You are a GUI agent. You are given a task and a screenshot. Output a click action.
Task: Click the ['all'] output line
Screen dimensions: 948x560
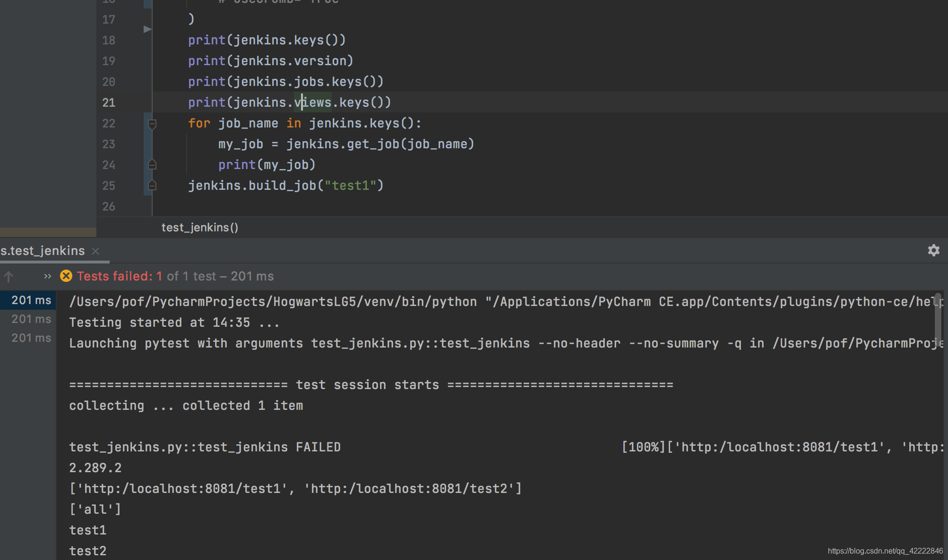pyautogui.click(x=95, y=509)
